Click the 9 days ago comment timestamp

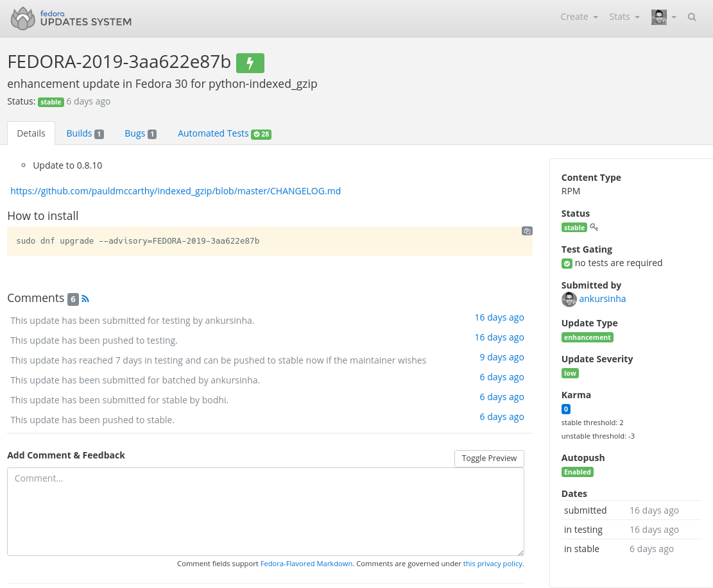(502, 357)
